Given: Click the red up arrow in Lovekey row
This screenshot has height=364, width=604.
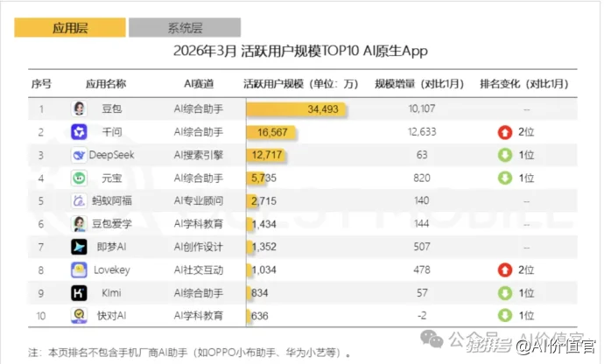Looking at the screenshot, I should (x=505, y=270).
